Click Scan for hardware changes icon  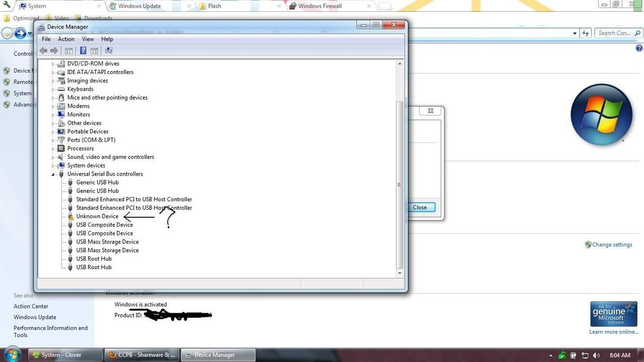[x=109, y=50]
